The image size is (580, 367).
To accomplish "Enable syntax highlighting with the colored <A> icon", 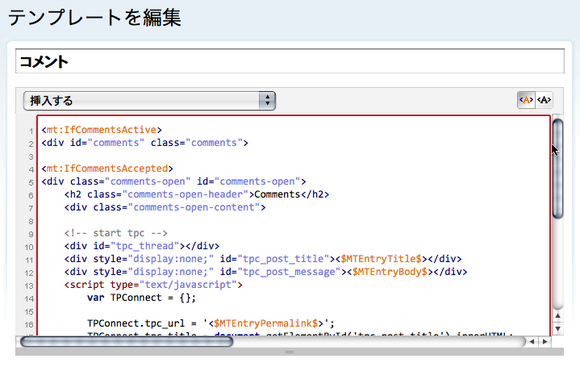I will click(x=526, y=100).
